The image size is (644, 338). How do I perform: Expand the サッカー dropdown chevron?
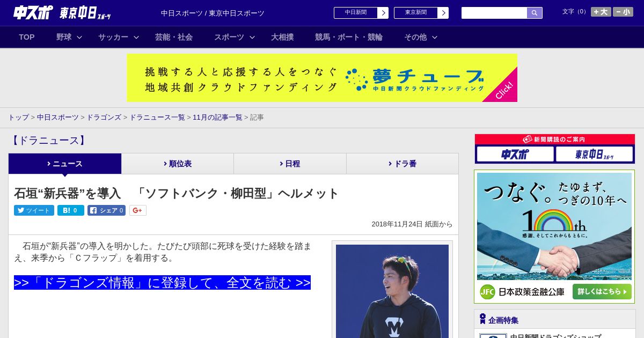pyautogui.click(x=136, y=37)
